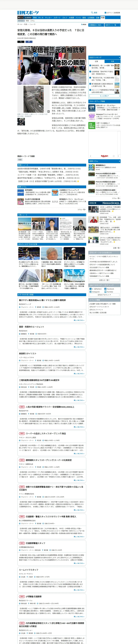Open the 会員限定 menu item
The width and height of the screenshot is (138, 644).
28,18
